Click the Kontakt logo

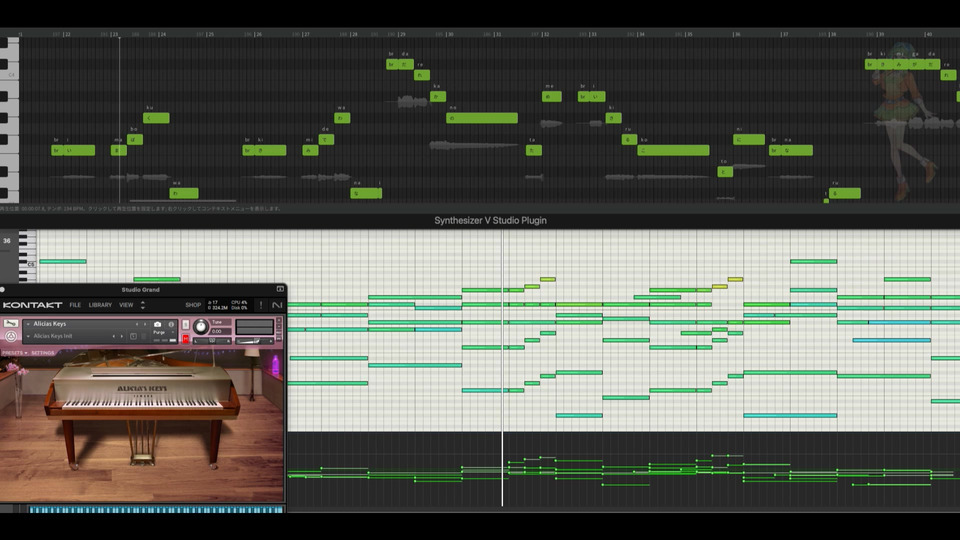pyautogui.click(x=32, y=305)
